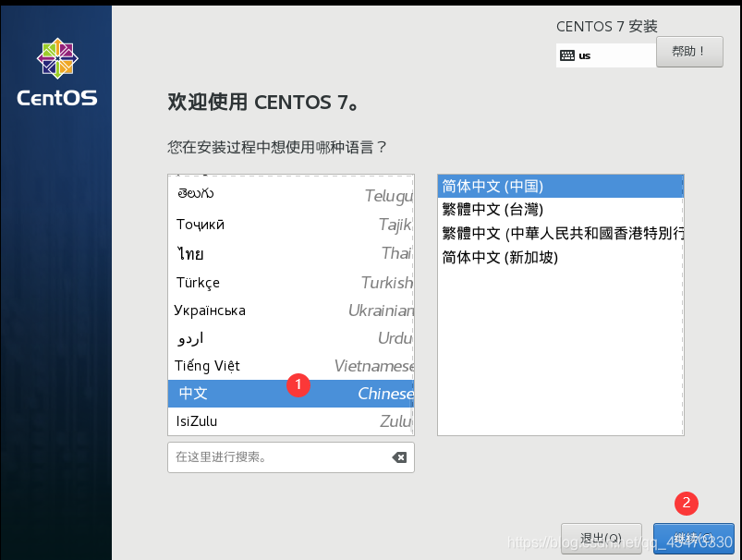Click the 退出(Q) quit button
This screenshot has height=560, width=742.
[x=601, y=538]
